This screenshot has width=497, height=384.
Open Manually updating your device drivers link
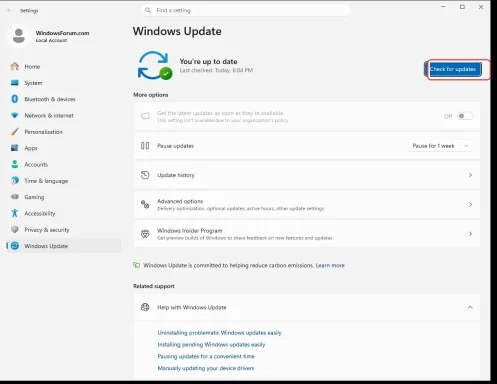[206, 368]
